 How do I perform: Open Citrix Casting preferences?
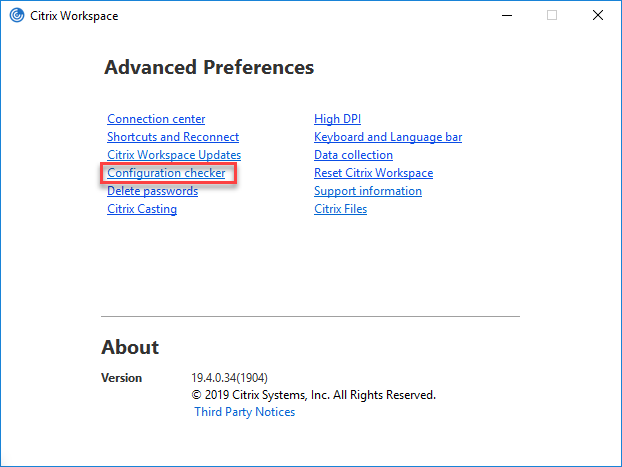point(142,209)
